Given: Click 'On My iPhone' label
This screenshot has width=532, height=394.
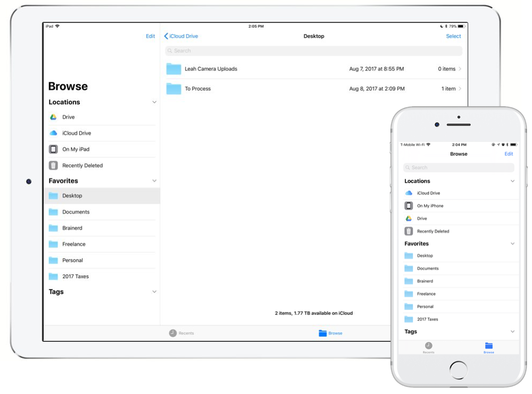Looking at the screenshot, I should (430, 206).
